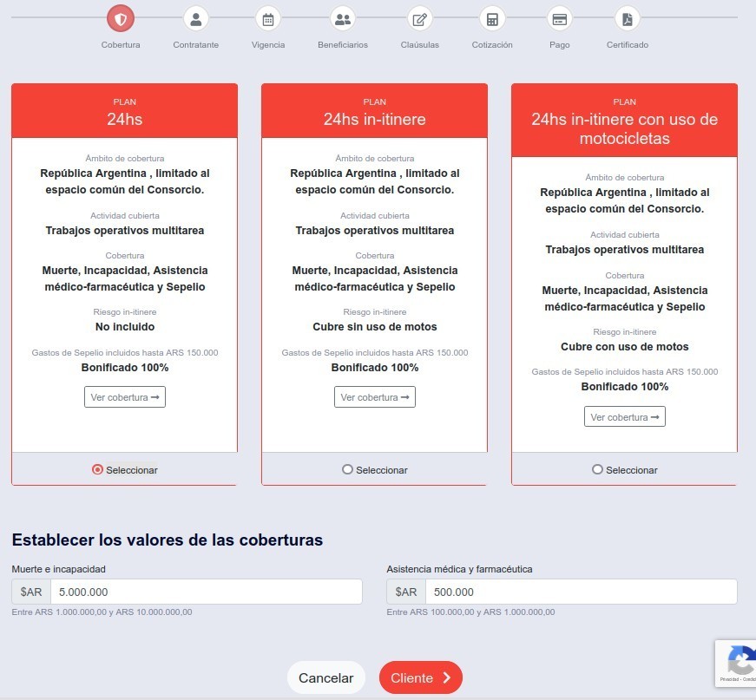The image size is (756, 700).
Task: Select the 24hs in-itinere plan radio button
Action: (347, 469)
